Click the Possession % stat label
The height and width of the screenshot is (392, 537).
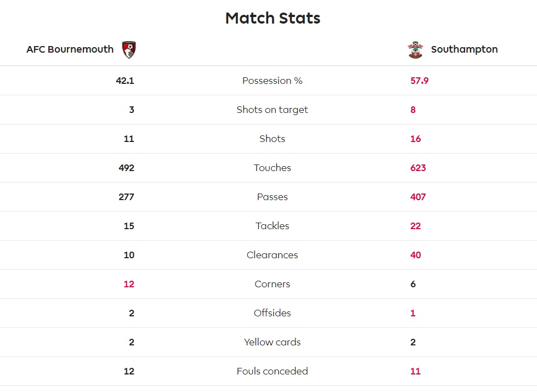pyautogui.click(x=272, y=81)
